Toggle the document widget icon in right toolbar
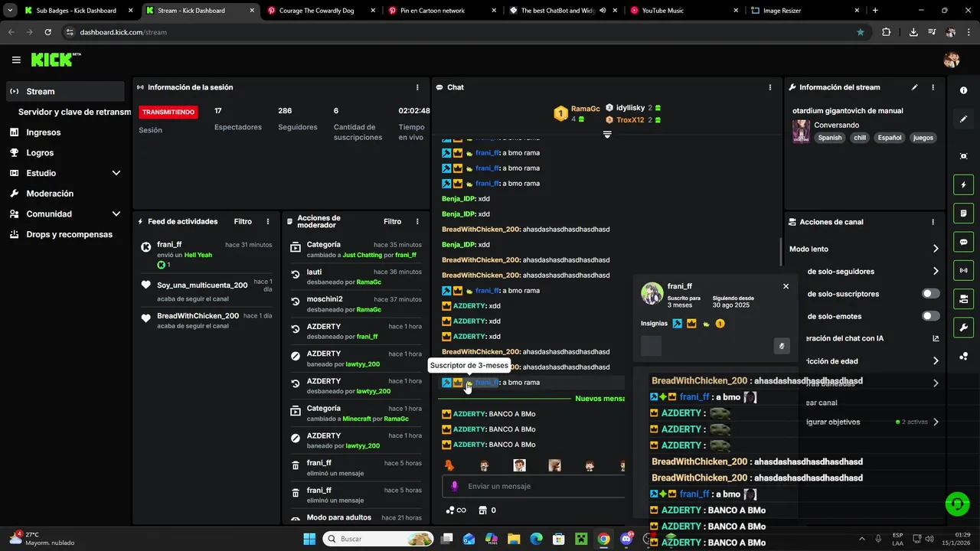Image resolution: width=980 pixels, height=551 pixels. click(963, 213)
